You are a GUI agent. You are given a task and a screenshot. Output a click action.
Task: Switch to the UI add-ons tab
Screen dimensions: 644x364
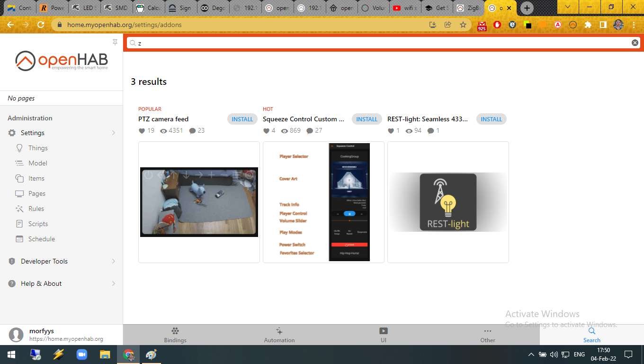click(x=384, y=335)
